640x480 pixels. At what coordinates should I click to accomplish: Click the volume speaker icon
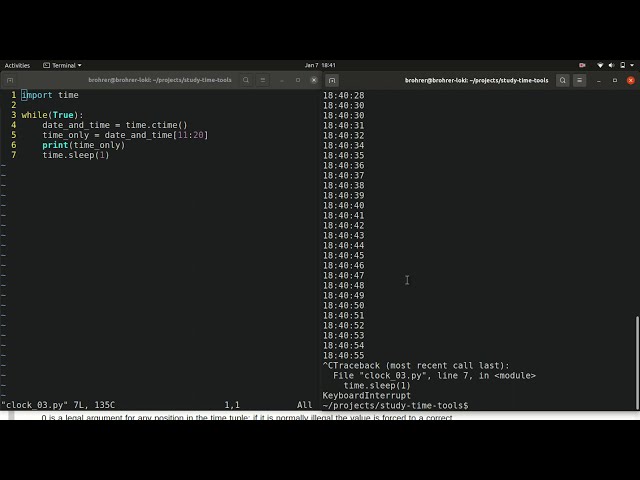[611, 65]
